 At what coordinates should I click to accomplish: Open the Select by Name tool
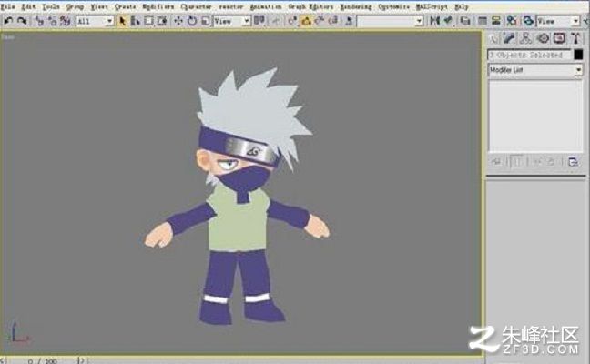point(136,21)
